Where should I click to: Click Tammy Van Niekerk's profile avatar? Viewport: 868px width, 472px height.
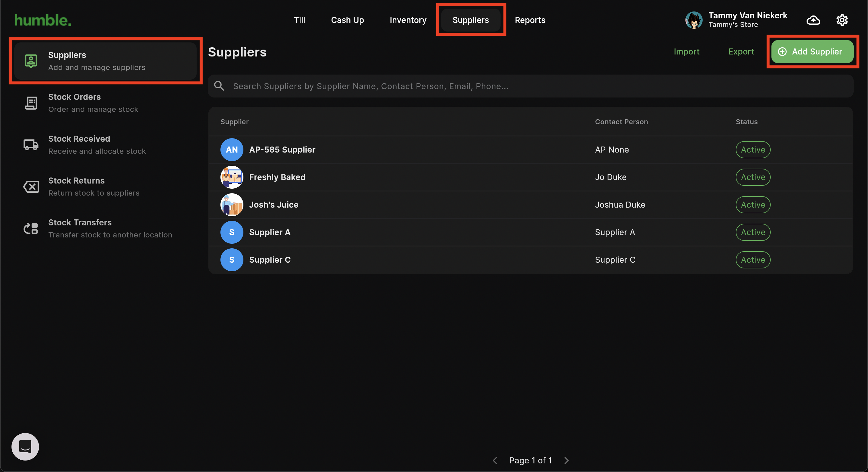pos(693,20)
